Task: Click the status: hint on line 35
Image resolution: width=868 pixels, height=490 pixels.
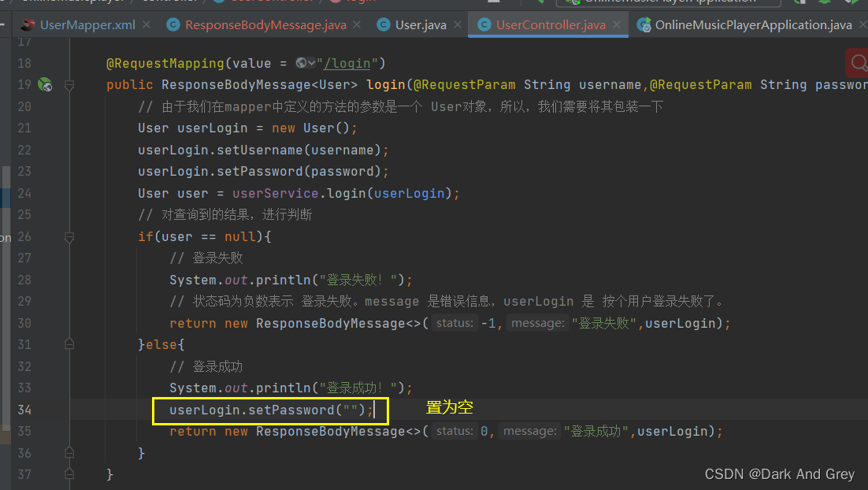Action: point(454,432)
